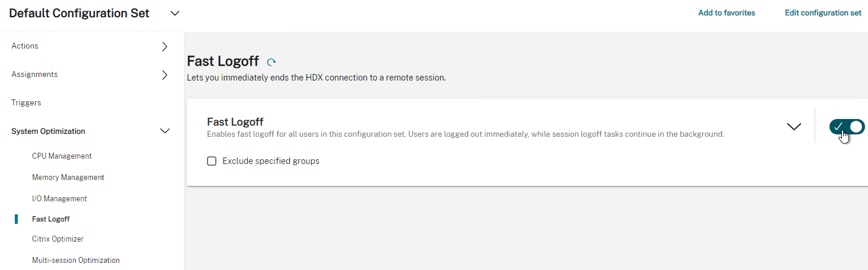Turn off the Fast Logoff toggle switch

847,127
